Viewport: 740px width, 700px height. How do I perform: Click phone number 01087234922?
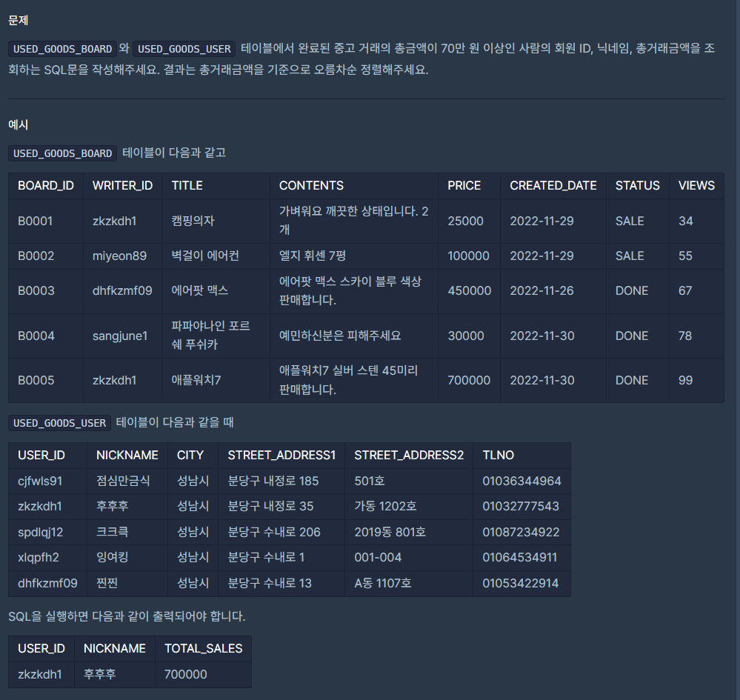(x=521, y=532)
